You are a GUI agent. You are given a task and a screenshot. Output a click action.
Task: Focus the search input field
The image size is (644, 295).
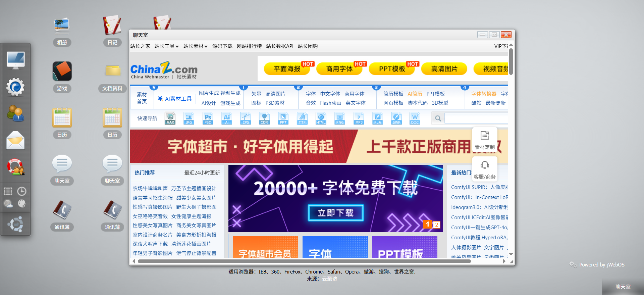[x=476, y=118]
